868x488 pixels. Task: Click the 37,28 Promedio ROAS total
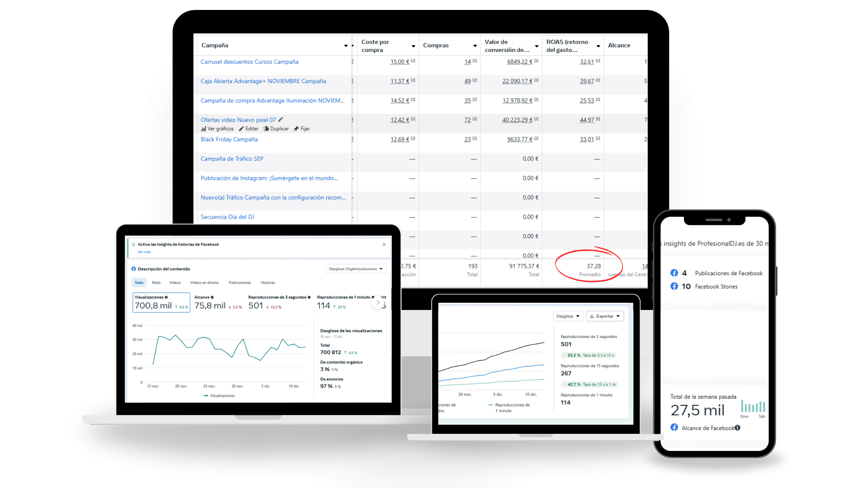[x=594, y=267]
